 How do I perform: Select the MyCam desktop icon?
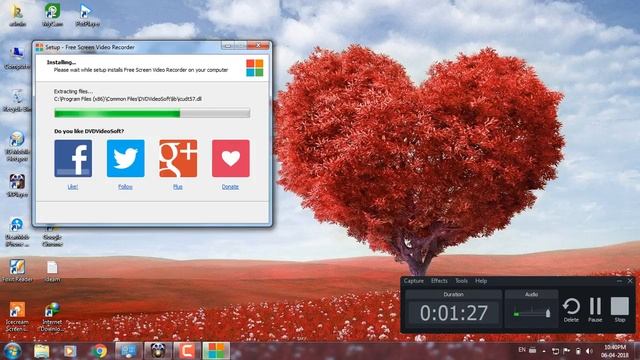click(x=53, y=15)
